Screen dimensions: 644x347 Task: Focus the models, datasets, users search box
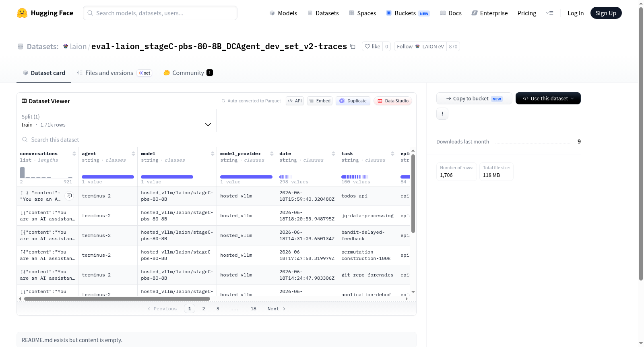click(x=160, y=13)
